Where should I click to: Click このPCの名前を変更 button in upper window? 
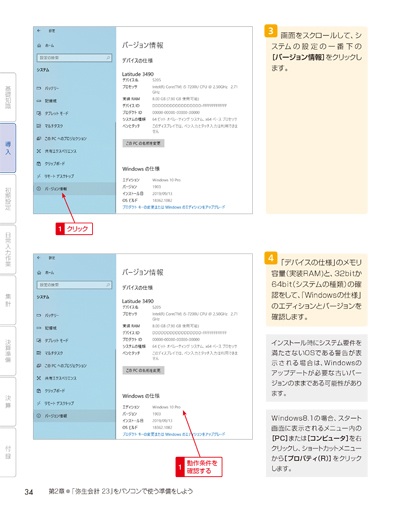(x=143, y=143)
